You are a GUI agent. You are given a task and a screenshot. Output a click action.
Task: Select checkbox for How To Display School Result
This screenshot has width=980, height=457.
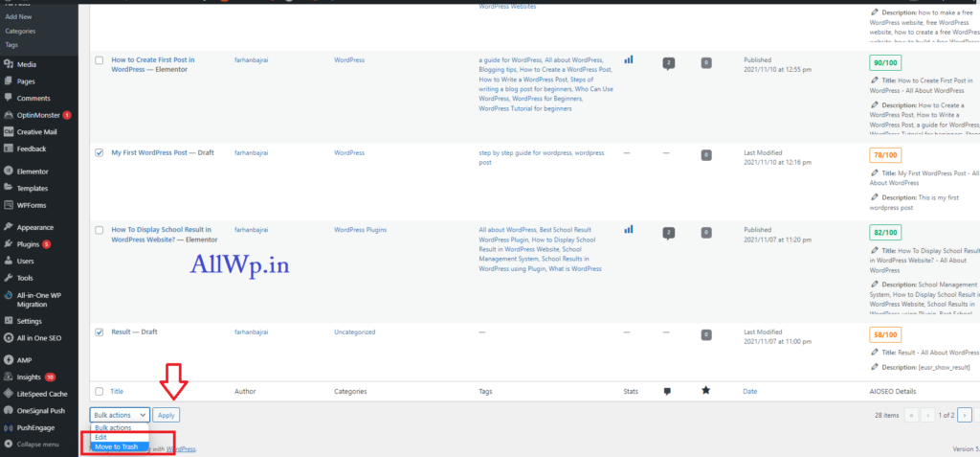[99, 230]
